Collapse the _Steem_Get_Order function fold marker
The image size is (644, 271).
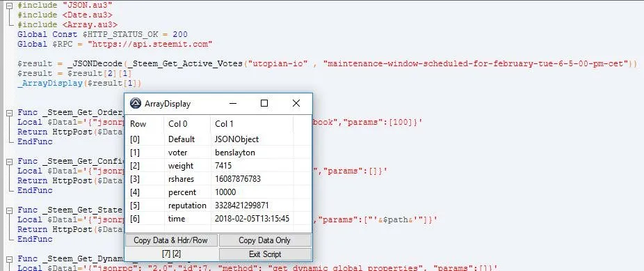[x=10, y=113]
